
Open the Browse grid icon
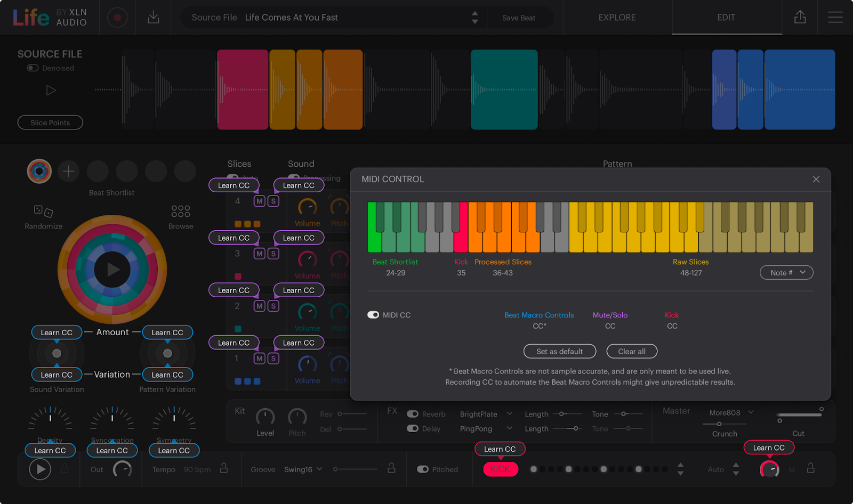click(180, 211)
